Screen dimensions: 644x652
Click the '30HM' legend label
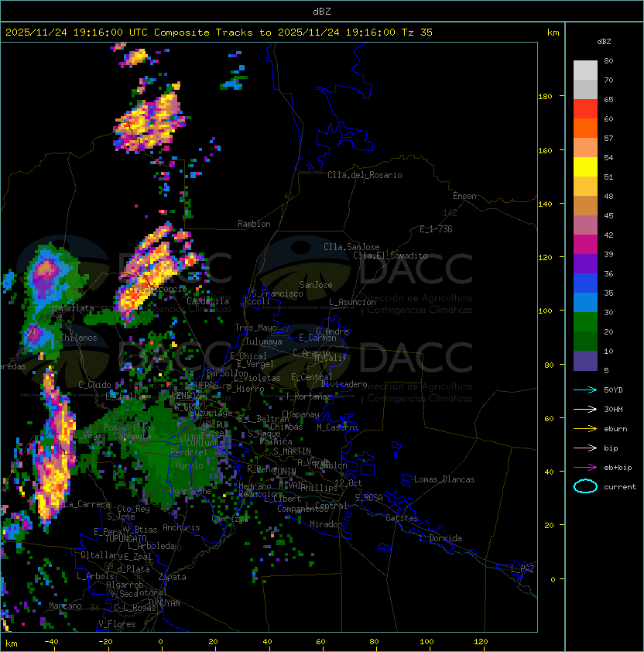[613, 410]
